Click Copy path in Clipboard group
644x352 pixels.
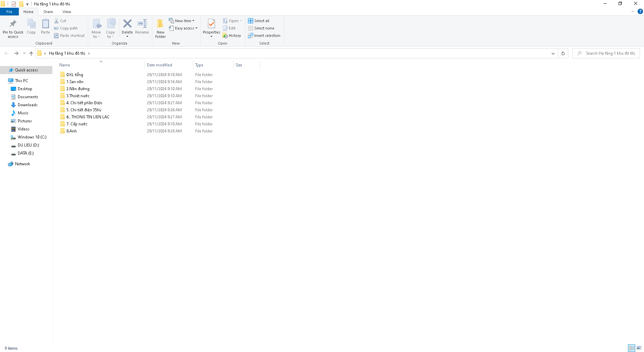pyautogui.click(x=66, y=28)
